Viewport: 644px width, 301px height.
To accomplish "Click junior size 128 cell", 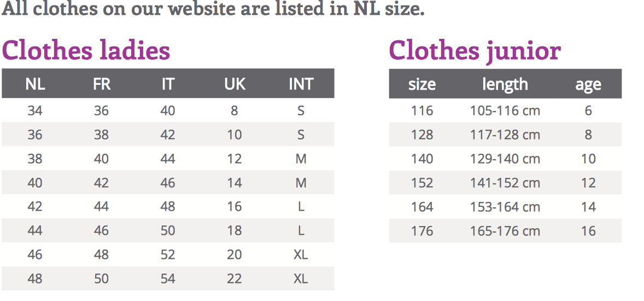I will click(422, 135).
